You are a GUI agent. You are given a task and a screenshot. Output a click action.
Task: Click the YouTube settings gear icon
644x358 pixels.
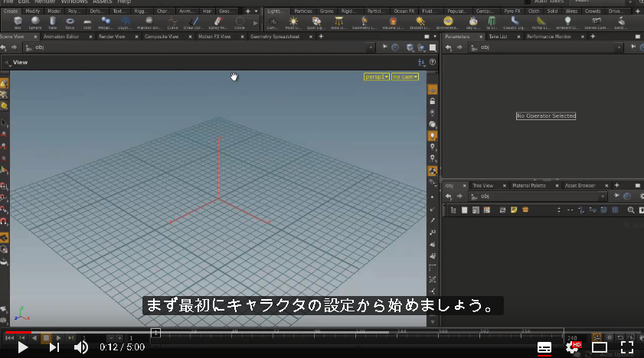tap(571, 347)
